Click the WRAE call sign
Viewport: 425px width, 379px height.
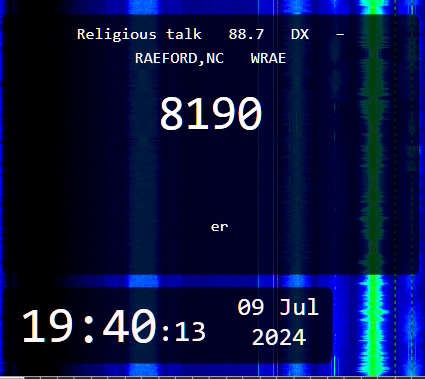268,58
